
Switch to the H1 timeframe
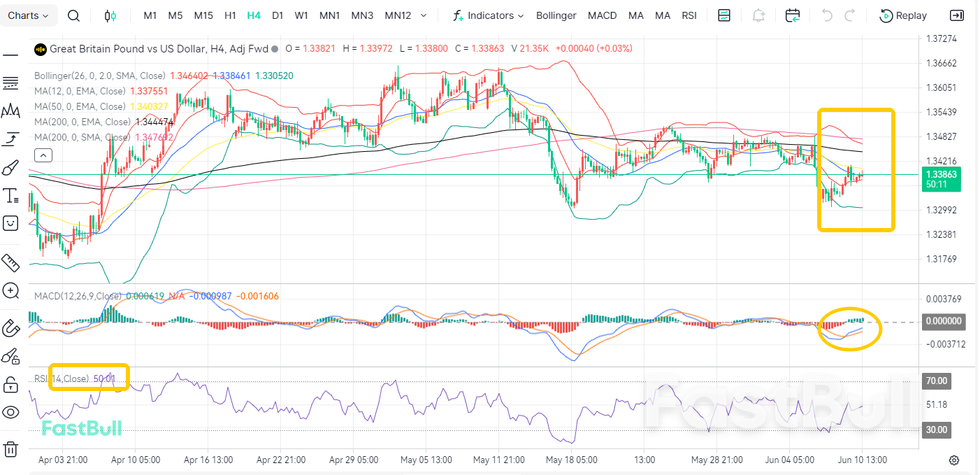tap(230, 15)
